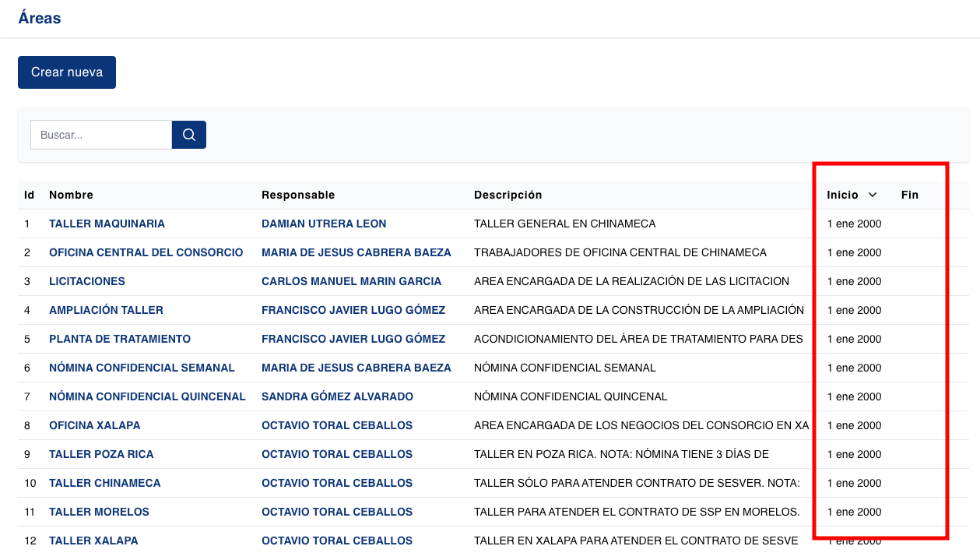
Task: Open the OFICINA CENTRAL DEL CONSORCIO area
Action: (146, 252)
